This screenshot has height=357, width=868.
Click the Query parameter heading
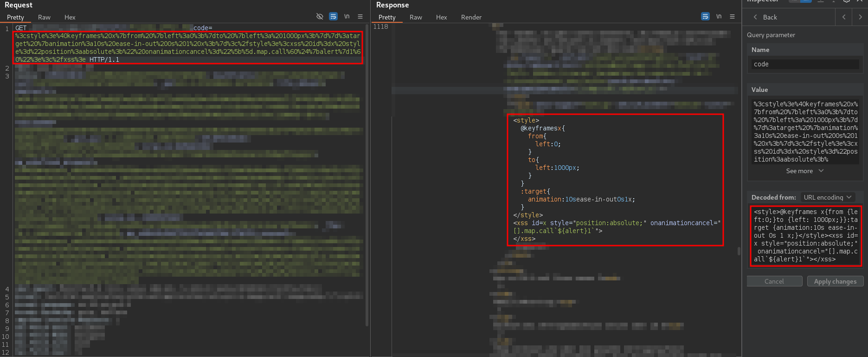[771, 35]
